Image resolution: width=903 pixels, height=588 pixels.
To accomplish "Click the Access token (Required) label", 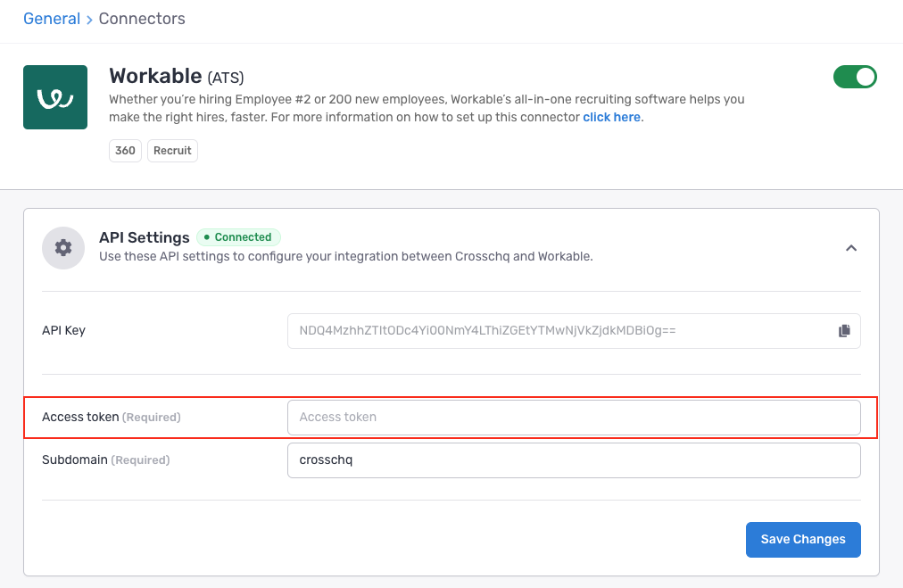I will (111, 417).
